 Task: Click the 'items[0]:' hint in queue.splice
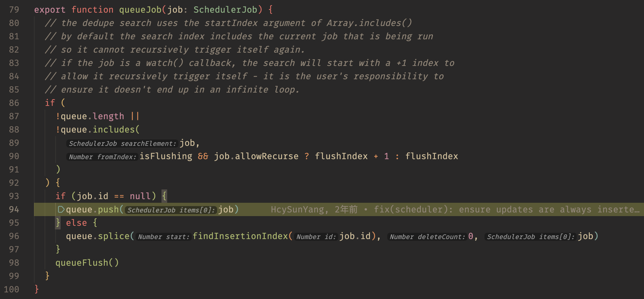pos(531,237)
